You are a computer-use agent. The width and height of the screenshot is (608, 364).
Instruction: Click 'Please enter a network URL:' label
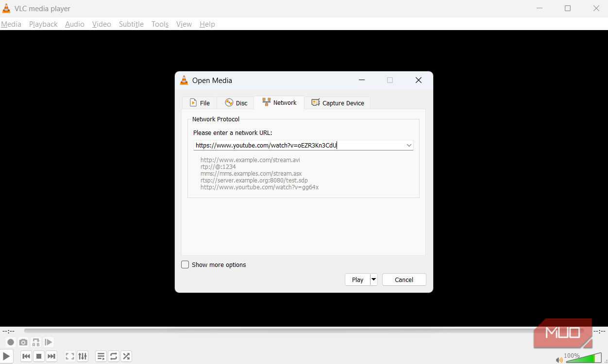tap(233, 132)
